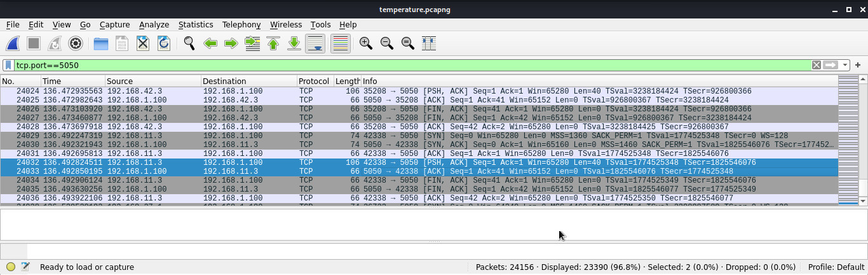This screenshot has height=275, width=868.
Task: Click the Find packet magnifier icon
Action: [189, 43]
